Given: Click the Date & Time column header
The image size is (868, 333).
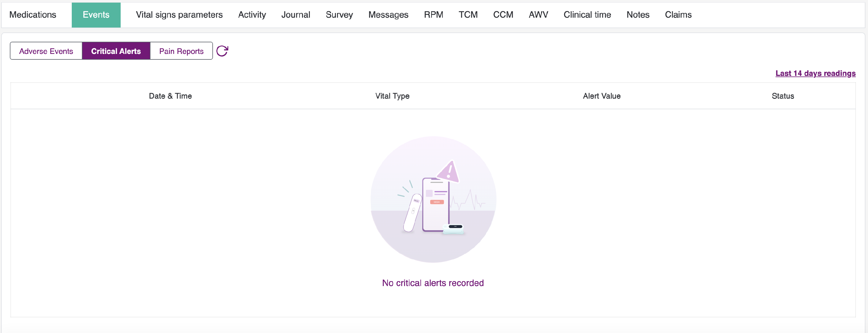Looking at the screenshot, I should click(x=170, y=96).
